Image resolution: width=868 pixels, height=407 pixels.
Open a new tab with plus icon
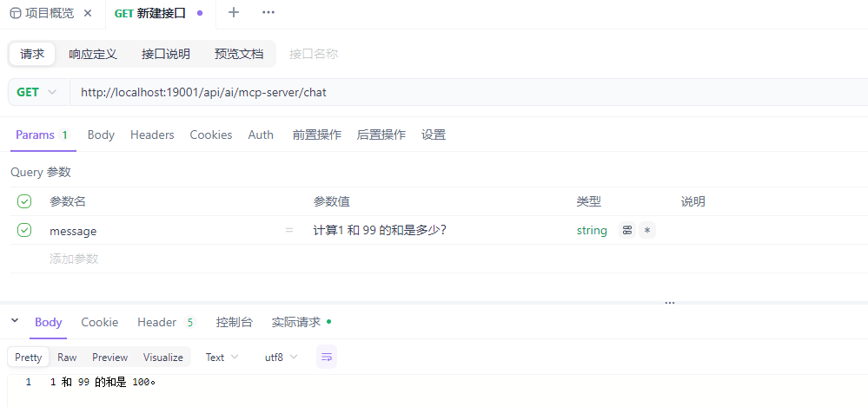pyautogui.click(x=233, y=13)
